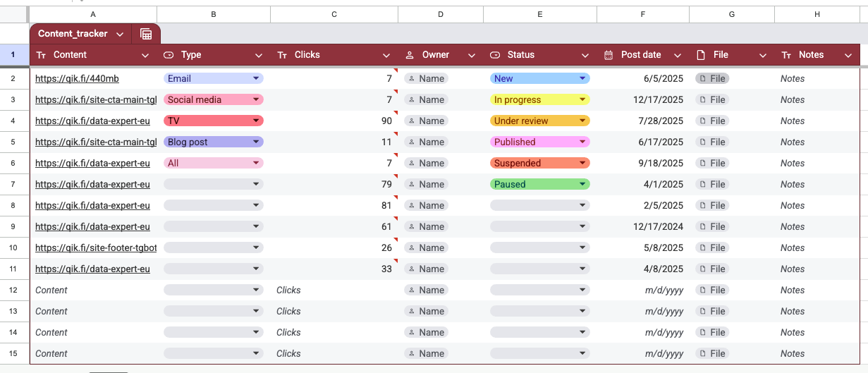Click the File chip in row 9
The image size is (868, 373).
(x=712, y=227)
